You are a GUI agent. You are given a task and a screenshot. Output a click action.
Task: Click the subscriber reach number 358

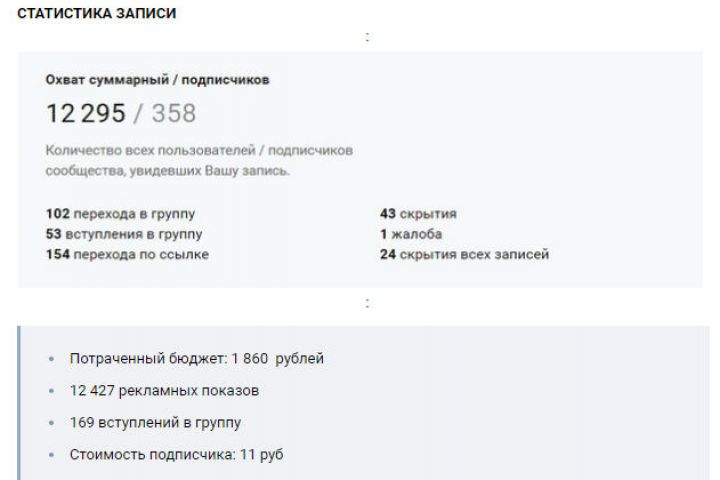173,113
